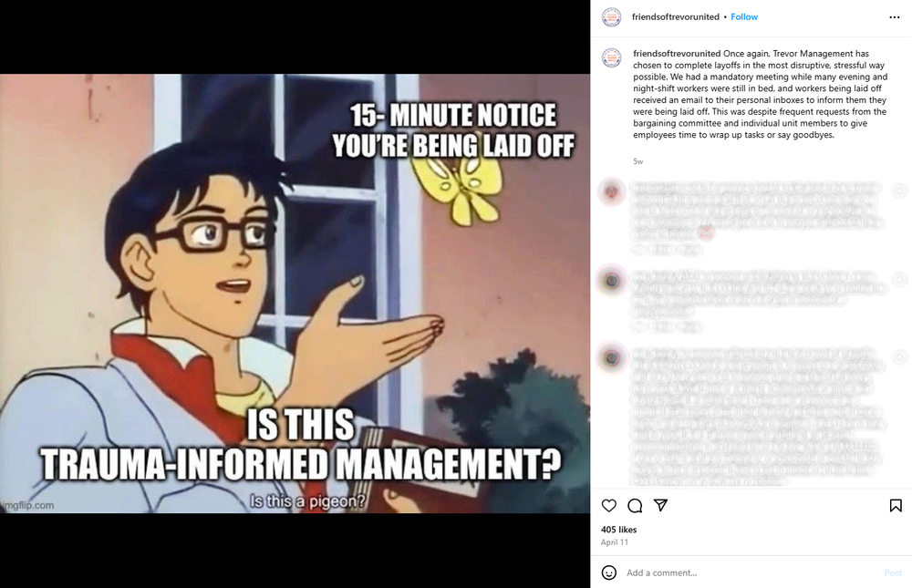912x588 pixels.
Task: Open friendsoftrevorunited username in the caption
Action: coord(677,54)
